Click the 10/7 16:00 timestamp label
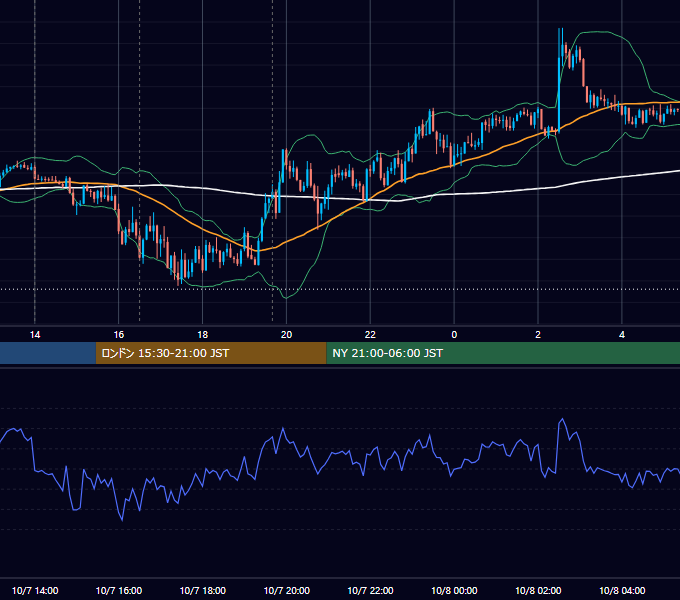The image size is (680, 600). coord(118,590)
